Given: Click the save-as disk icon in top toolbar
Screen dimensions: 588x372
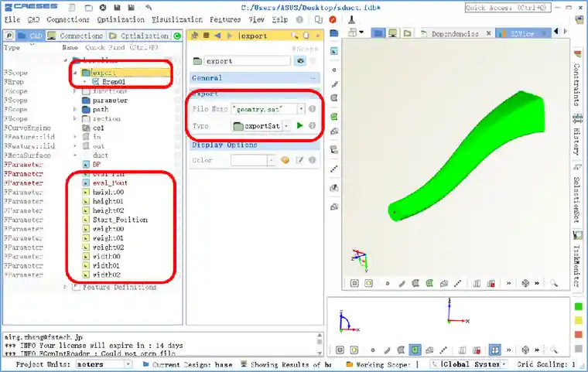Looking at the screenshot, I should (x=132, y=8).
